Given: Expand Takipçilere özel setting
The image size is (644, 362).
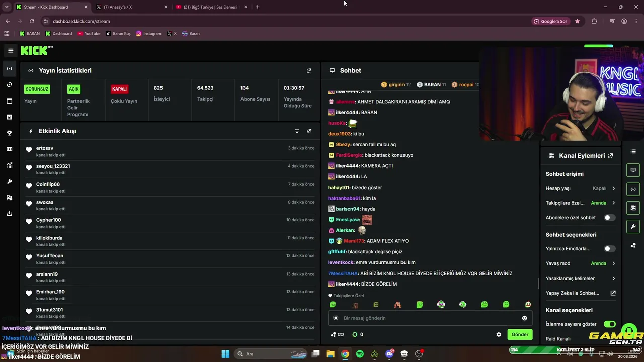Looking at the screenshot, I should pyautogui.click(x=581, y=203).
